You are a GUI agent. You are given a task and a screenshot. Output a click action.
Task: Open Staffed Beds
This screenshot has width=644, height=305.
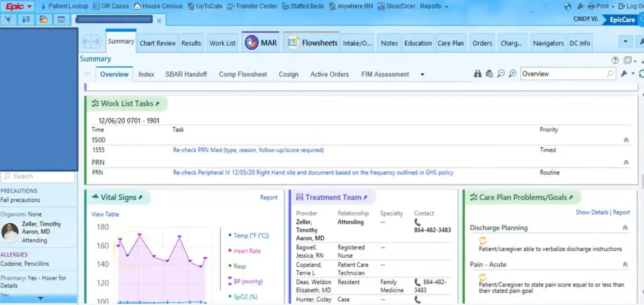[x=303, y=6]
